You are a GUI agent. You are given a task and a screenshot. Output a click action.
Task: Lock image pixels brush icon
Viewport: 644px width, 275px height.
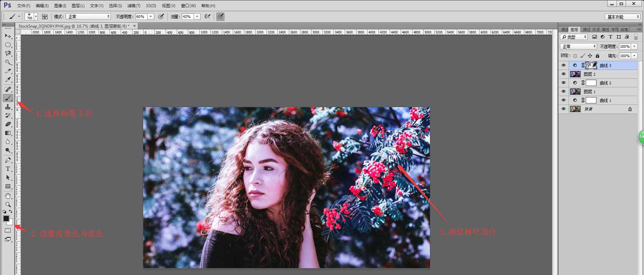[583, 56]
